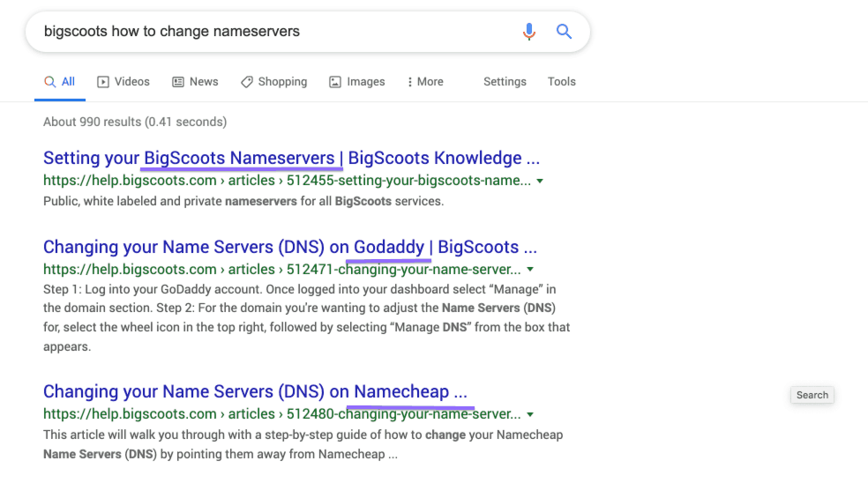Image resolution: width=868 pixels, height=483 pixels.
Task: Switch to the Videos tab
Action: point(123,82)
